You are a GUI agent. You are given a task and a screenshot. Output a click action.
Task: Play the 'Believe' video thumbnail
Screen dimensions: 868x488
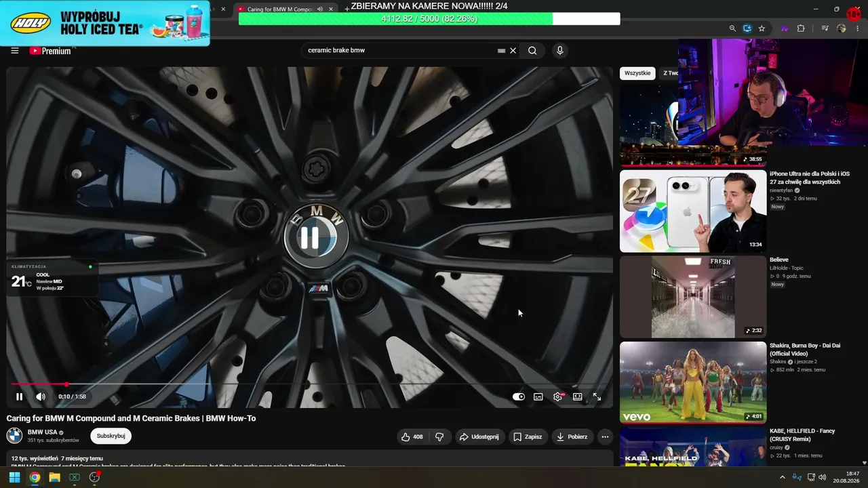(693, 297)
